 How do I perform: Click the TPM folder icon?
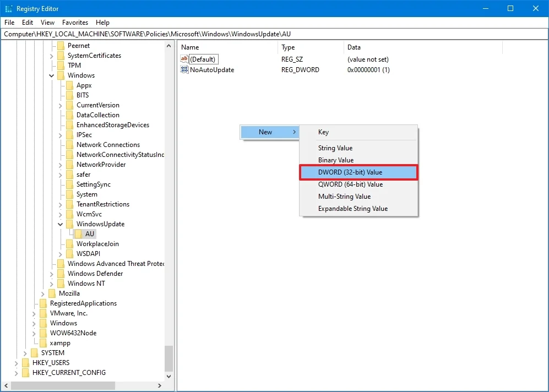[x=61, y=66]
